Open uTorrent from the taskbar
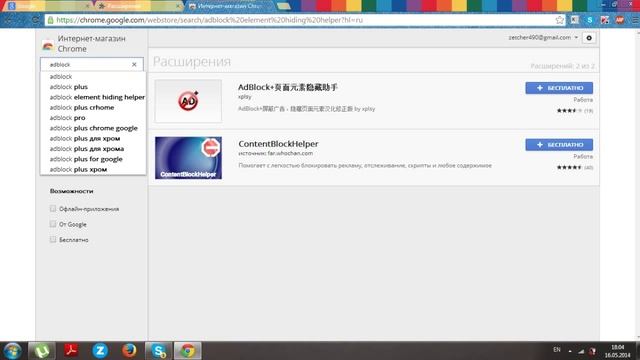This screenshot has width=640, height=360. 42,351
